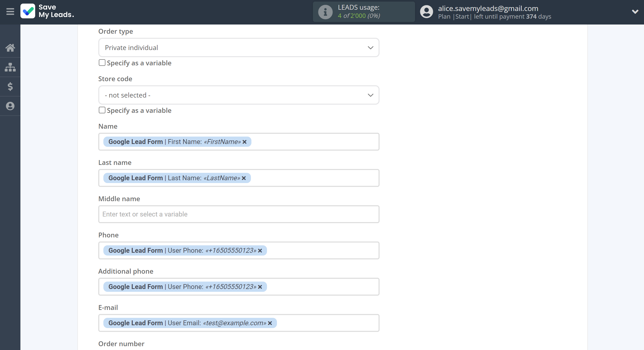Click the user avatar icon in header

coord(427,12)
